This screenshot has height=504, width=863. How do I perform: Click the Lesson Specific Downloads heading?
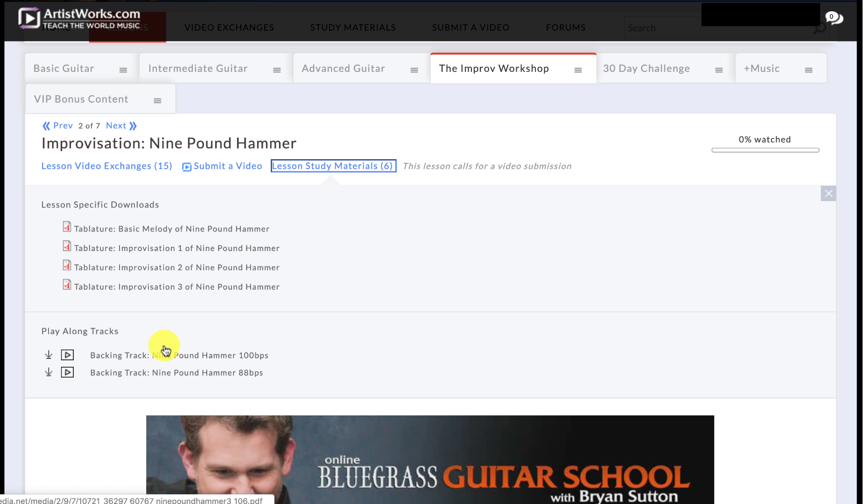click(x=100, y=205)
